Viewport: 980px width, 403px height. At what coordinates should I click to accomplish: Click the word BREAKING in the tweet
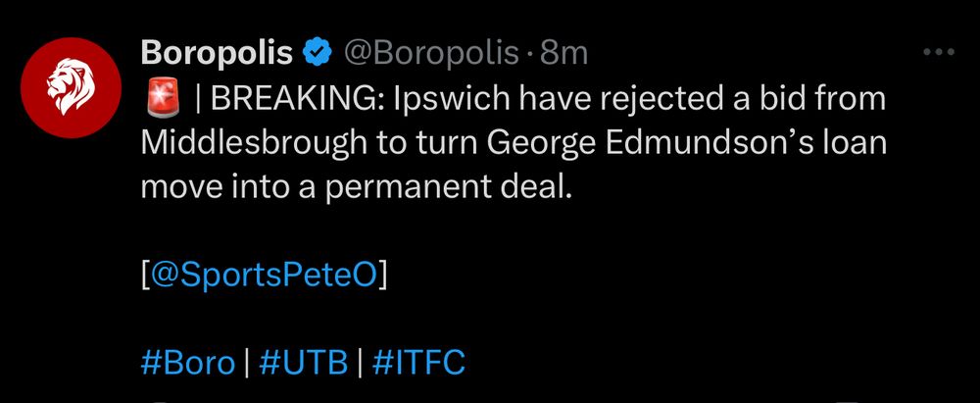point(298,101)
